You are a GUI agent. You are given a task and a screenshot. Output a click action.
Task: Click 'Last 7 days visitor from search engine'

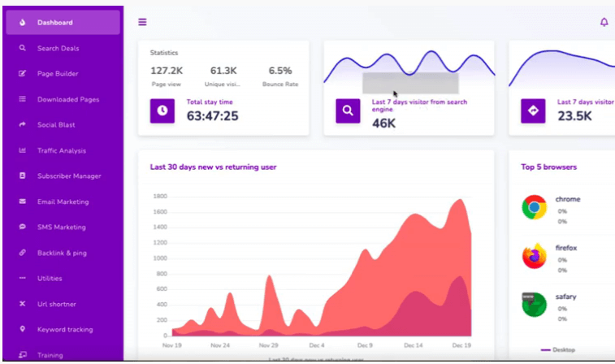(x=419, y=106)
